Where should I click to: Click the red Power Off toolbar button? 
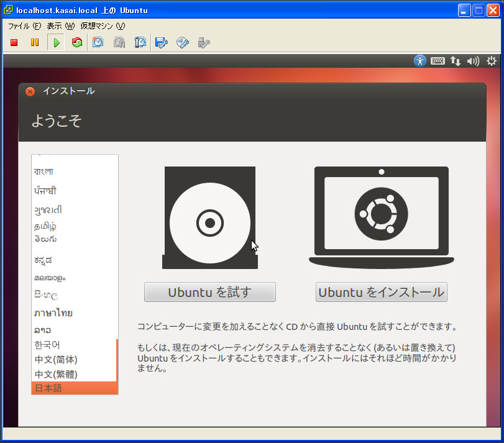[14, 42]
